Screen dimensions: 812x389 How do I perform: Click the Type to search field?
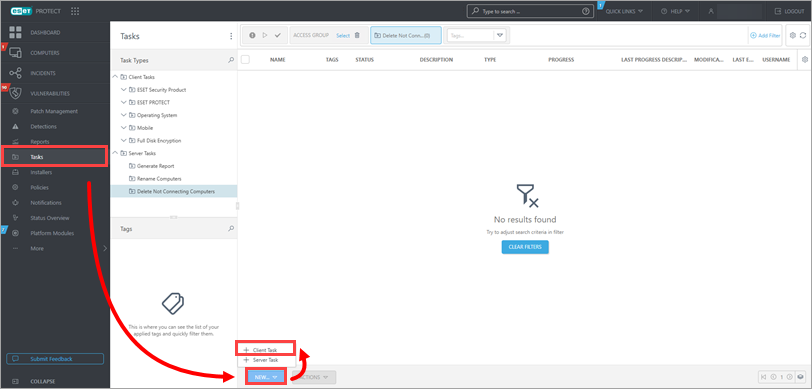pos(530,11)
